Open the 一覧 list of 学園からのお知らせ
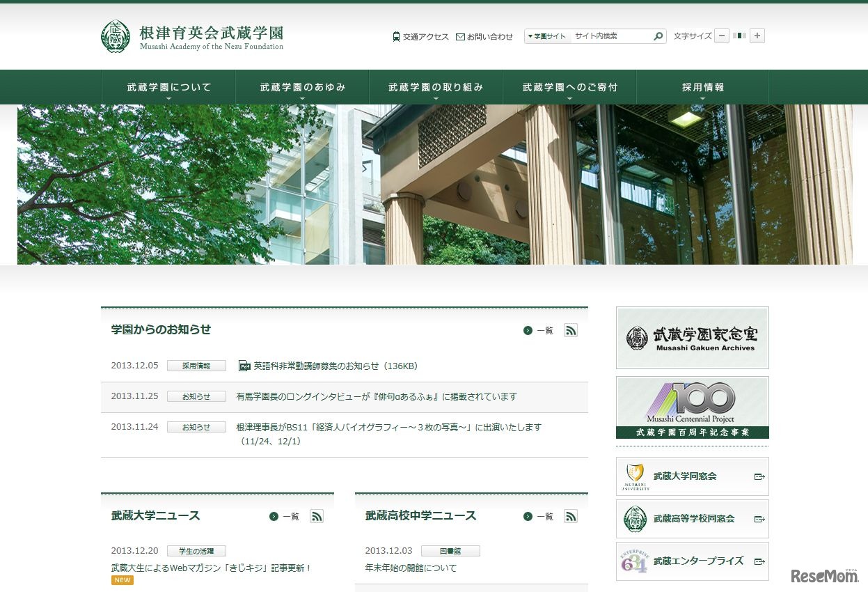 543,330
